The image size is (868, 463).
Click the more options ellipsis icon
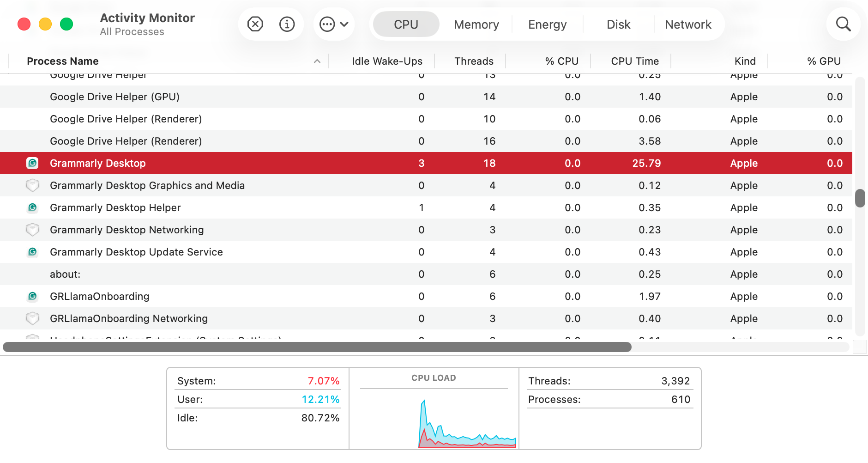(x=328, y=24)
